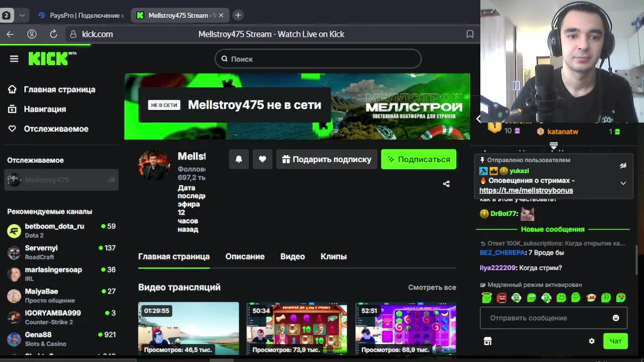The image size is (644, 362).
Task: Open chat settings gear
Action: (x=592, y=341)
